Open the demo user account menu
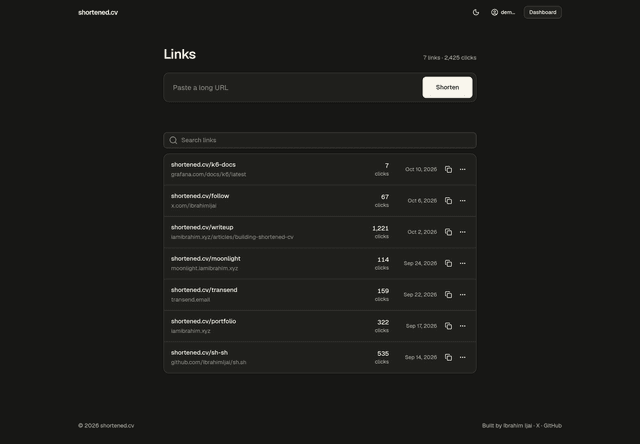 point(503,12)
